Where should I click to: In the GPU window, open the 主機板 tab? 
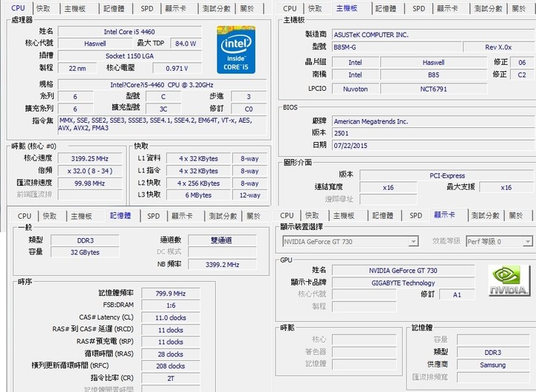point(344,216)
